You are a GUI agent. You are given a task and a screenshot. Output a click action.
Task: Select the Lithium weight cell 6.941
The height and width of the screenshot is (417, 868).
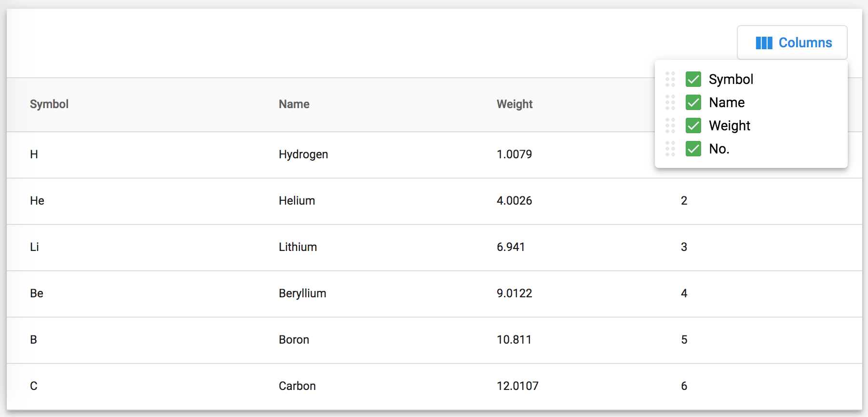[x=511, y=247]
